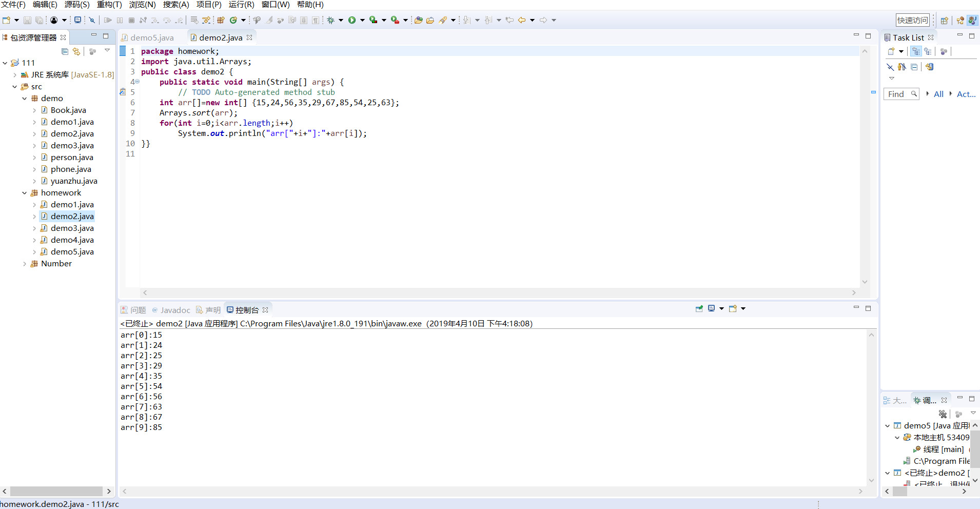This screenshot has height=509, width=980.
Task: Expand the JRE 系统库 node
Action: coord(15,74)
